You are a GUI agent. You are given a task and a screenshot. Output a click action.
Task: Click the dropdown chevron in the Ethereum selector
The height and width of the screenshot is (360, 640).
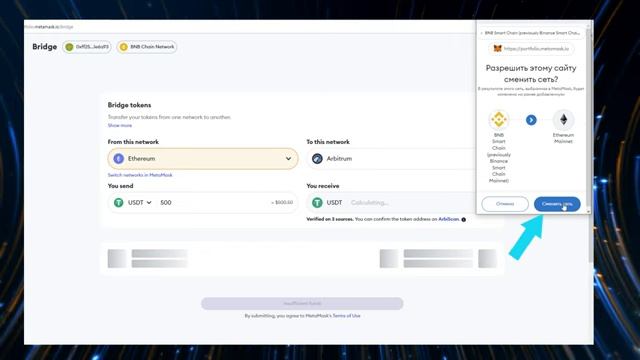coord(288,158)
